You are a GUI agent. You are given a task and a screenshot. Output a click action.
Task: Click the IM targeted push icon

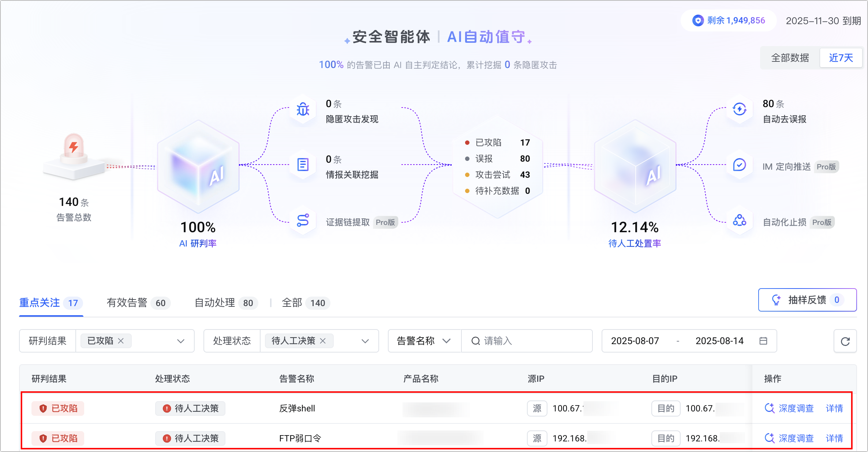click(740, 165)
